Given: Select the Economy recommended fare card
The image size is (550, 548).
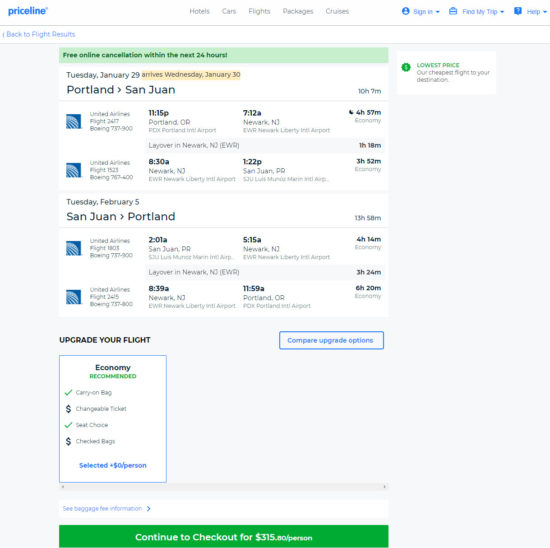Looking at the screenshot, I should click(113, 419).
